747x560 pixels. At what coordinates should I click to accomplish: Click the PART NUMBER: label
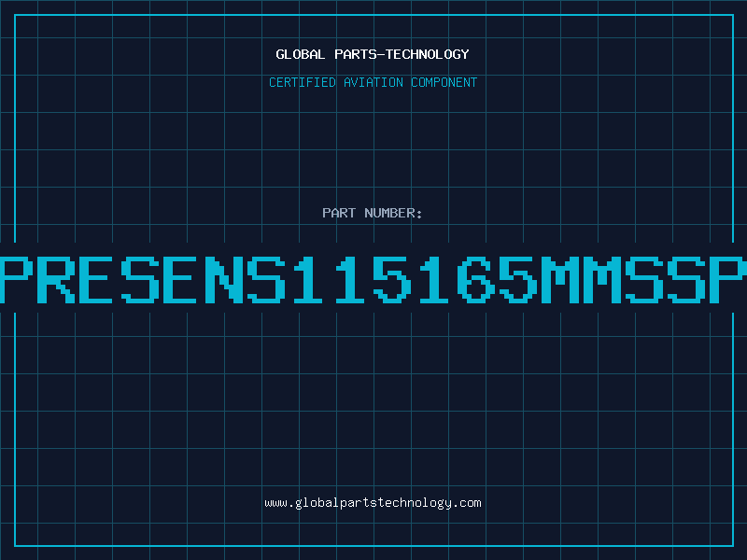tap(373, 213)
